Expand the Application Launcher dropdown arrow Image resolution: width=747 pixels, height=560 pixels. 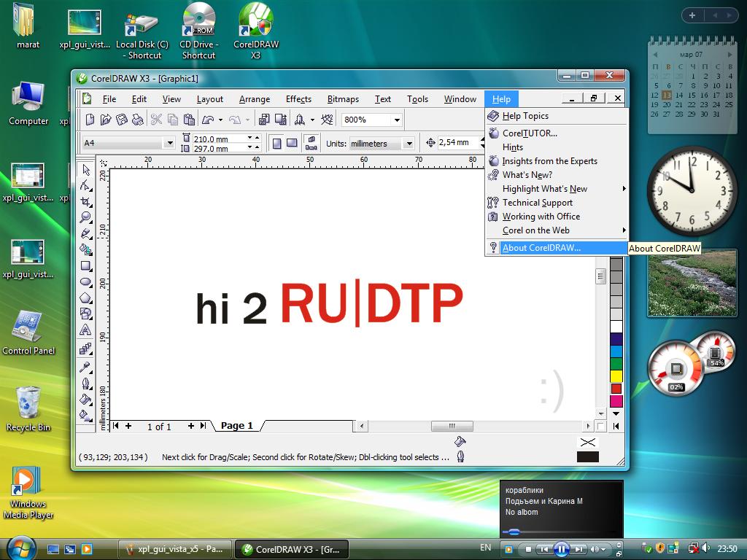click(312, 120)
